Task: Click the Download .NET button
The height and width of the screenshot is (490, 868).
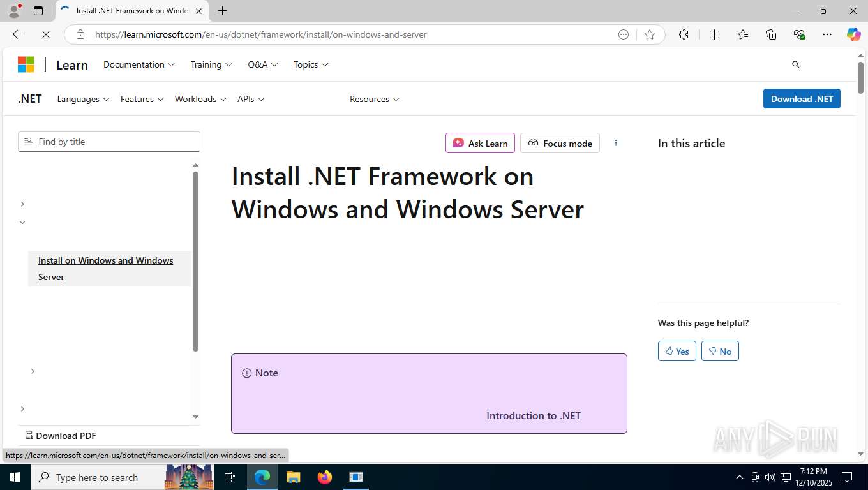Action: 802,99
